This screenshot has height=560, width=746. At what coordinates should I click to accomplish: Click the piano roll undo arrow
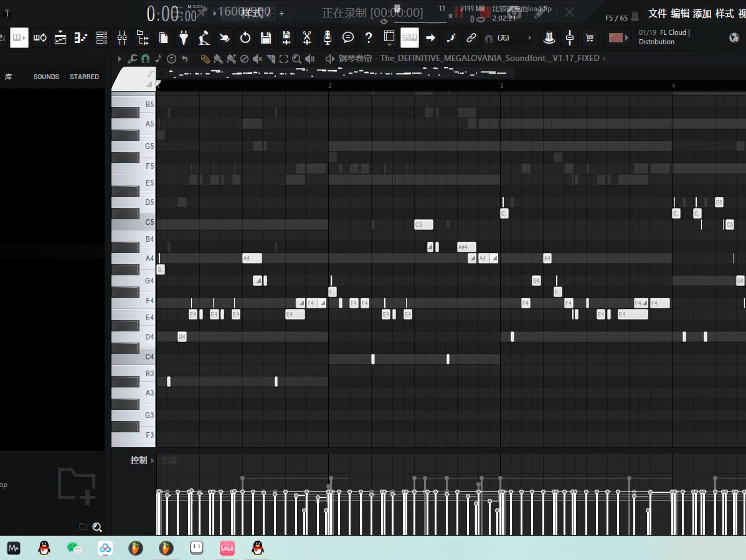[x=184, y=59]
